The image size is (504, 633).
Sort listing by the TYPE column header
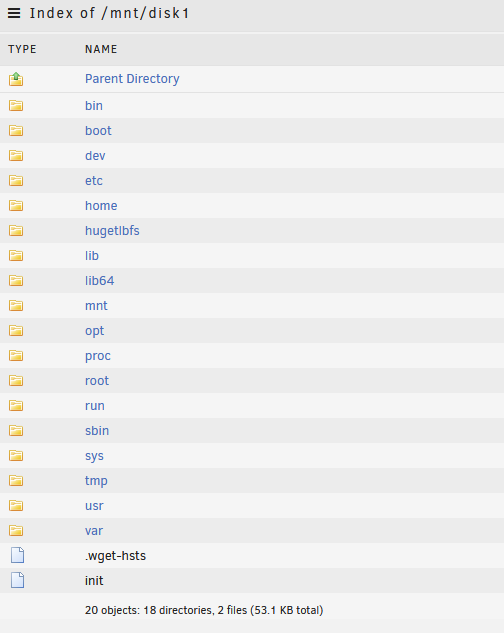(x=22, y=49)
